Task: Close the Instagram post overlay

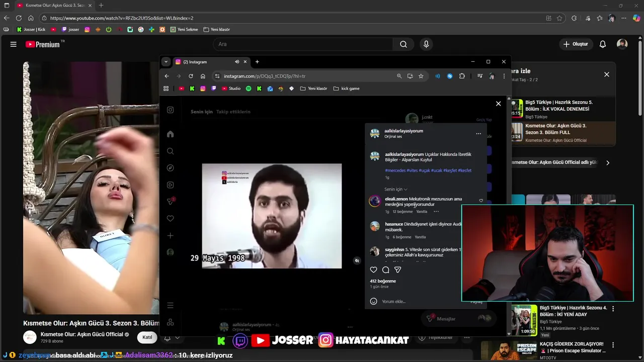Action: tap(498, 104)
